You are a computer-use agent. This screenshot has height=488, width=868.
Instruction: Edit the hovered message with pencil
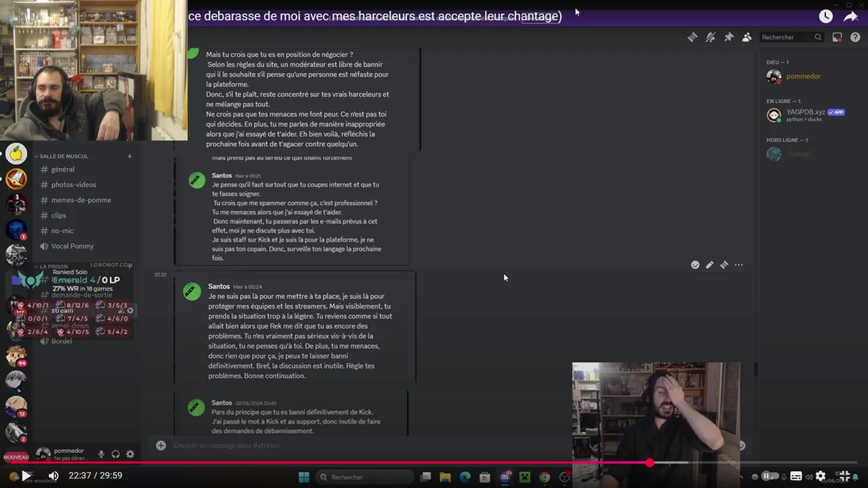pyautogui.click(x=709, y=265)
